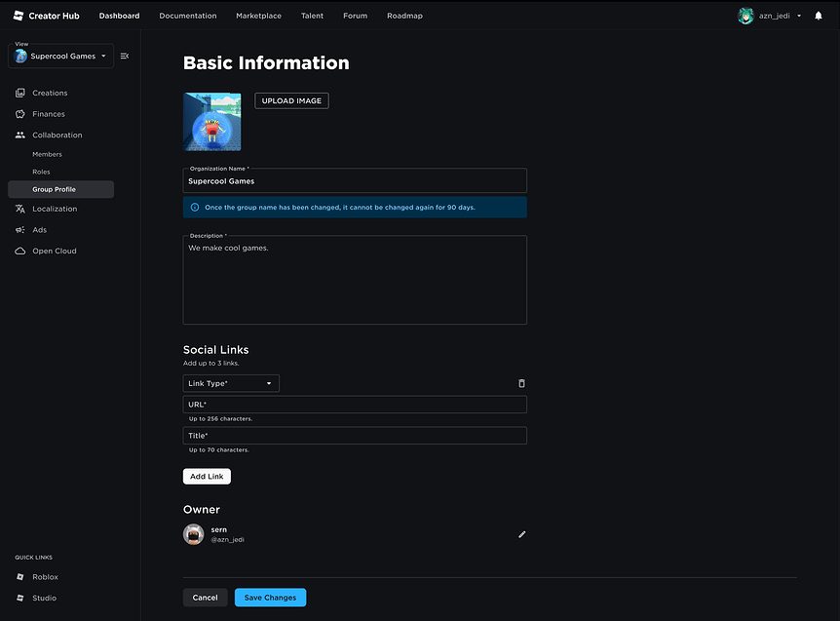
Task: Click the Organization Name input field
Action: [x=354, y=180]
